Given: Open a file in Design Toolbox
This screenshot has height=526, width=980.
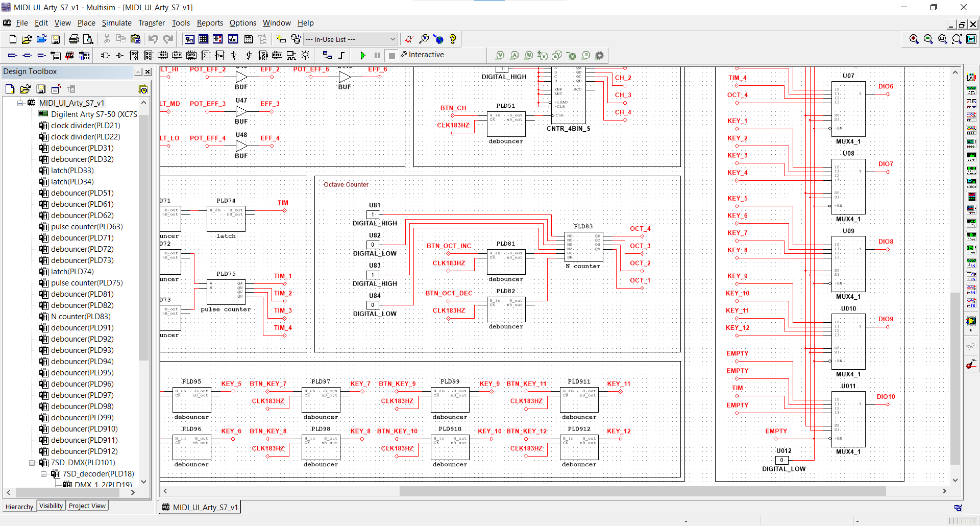Looking at the screenshot, I should (x=25, y=89).
